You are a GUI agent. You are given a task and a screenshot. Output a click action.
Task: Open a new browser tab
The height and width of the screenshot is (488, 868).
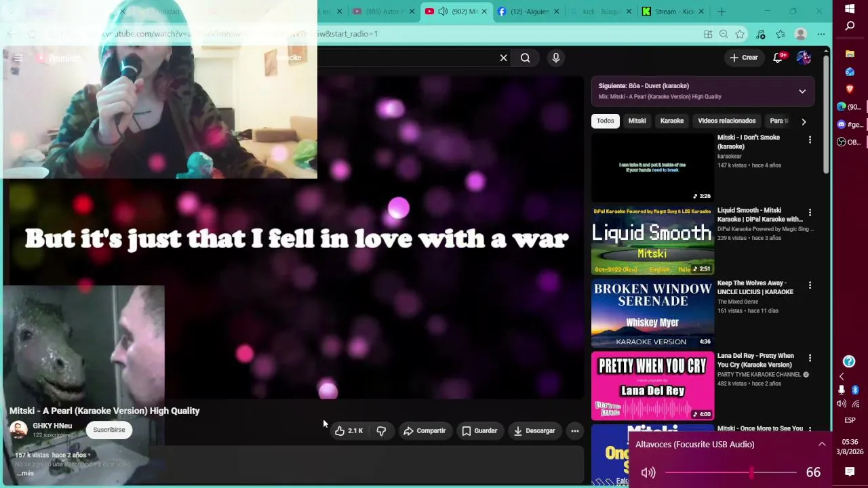pyautogui.click(x=722, y=12)
